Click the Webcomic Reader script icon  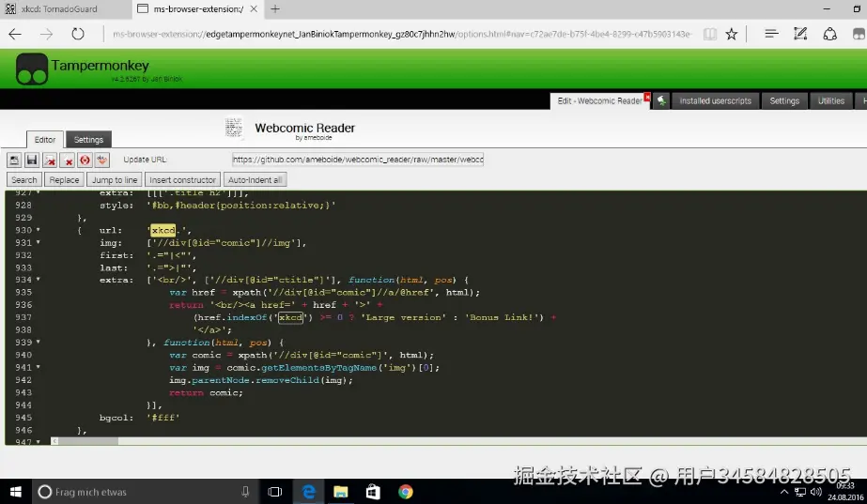point(234,128)
